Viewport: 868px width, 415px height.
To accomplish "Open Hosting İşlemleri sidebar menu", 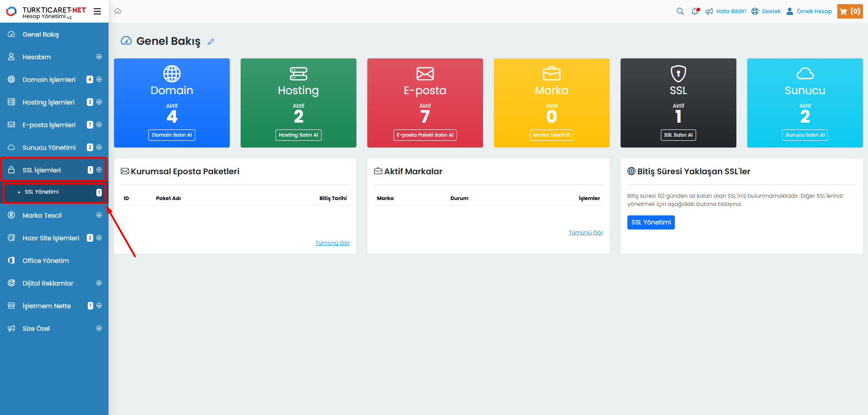I will click(54, 102).
